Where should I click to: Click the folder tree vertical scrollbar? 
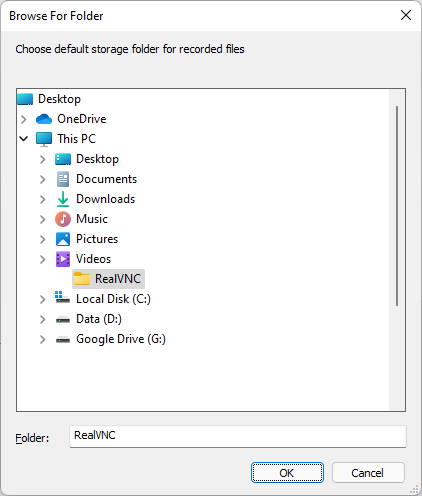click(x=397, y=206)
